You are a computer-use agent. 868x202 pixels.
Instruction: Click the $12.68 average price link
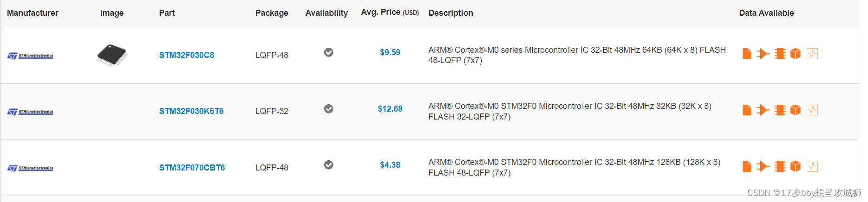click(x=390, y=109)
